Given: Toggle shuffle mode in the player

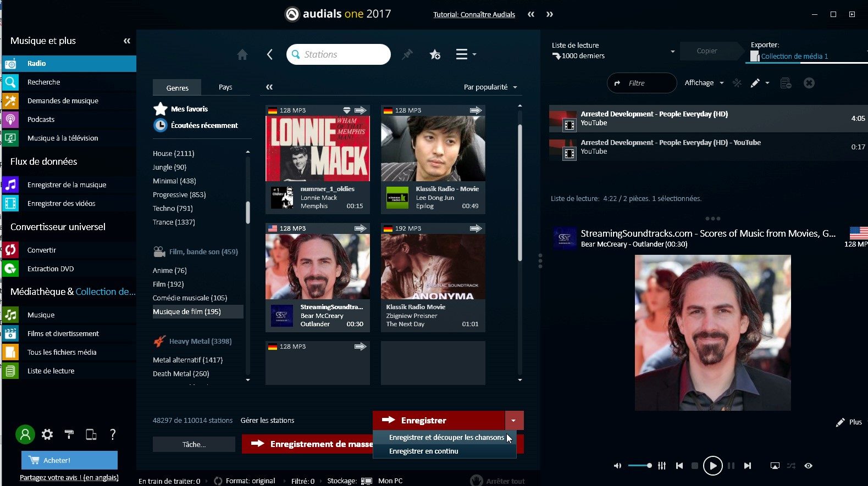Looking at the screenshot, I should (x=791, y=466).
